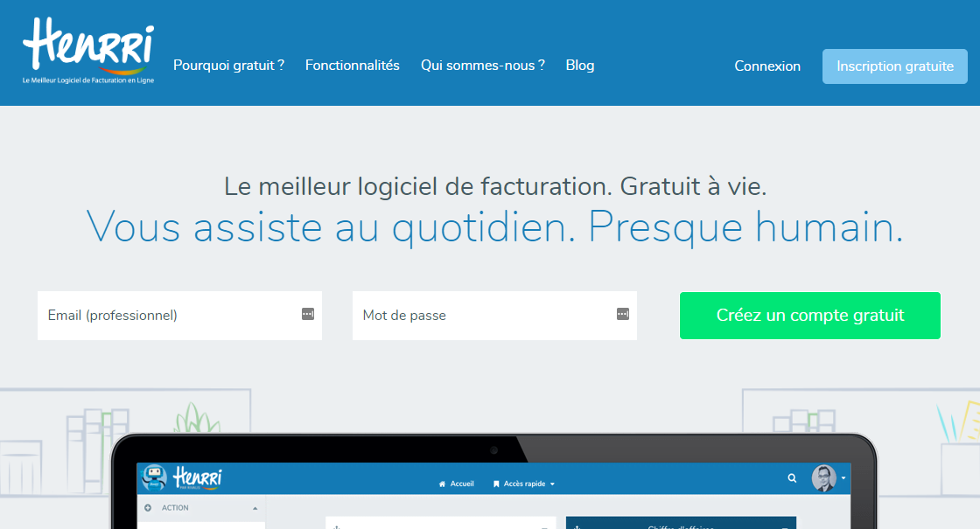
Task: Click the Henrri logo in header
Action: pos(88,50)
